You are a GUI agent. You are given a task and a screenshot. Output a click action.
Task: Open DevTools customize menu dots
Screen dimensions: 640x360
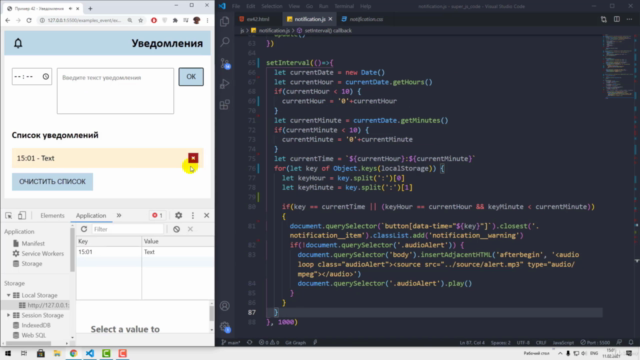[193, 216]
